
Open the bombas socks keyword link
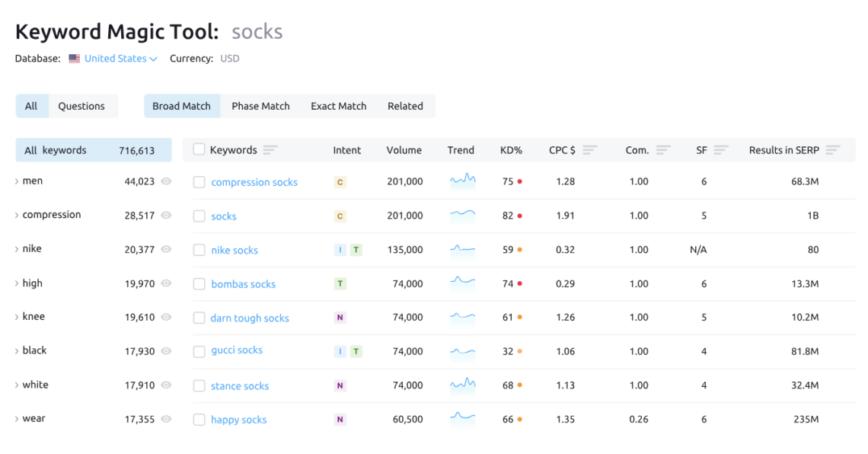pyautogui.click(x=243, y=284)
